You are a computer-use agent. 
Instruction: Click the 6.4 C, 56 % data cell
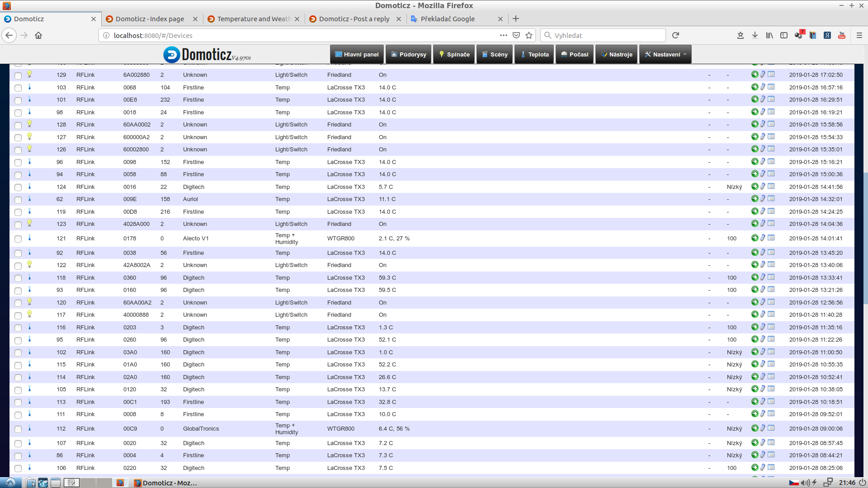394,428
